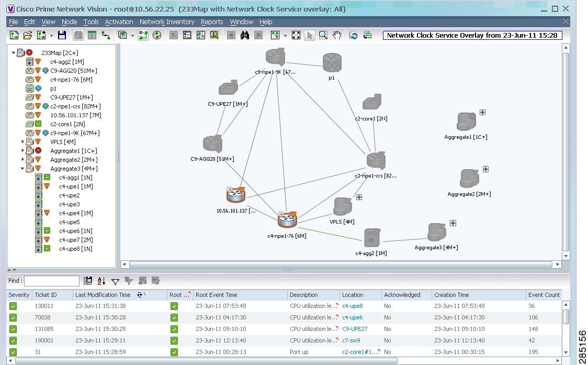Select the Fit in Window icon
Screen dimensions: 588x365
tap(296, 35)
